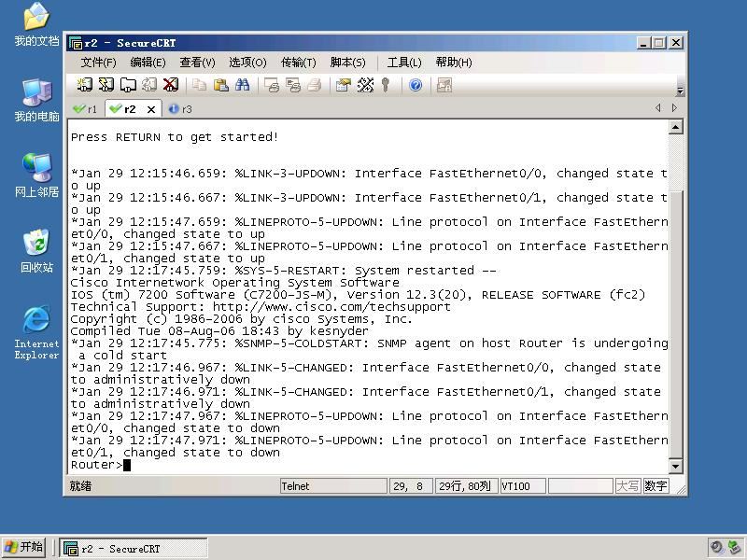The image size is (747, 560).
Task: Open the 选项(O) menu
Action: pos(247,63)
